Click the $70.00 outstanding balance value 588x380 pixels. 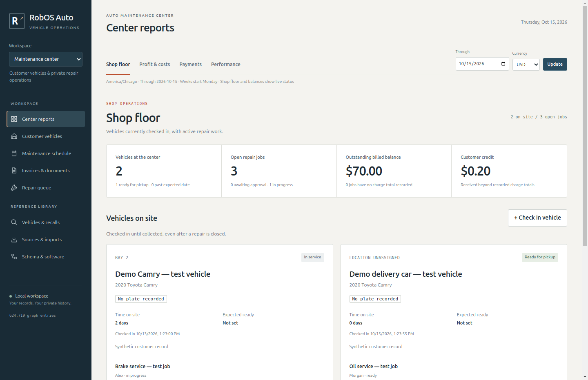(364, 171)
